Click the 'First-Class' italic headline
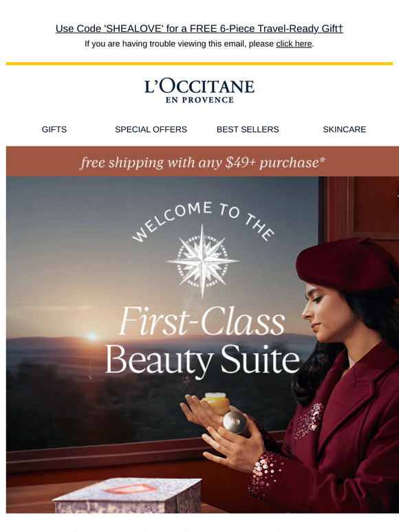The image size is (399, 532). pos(202,320)
